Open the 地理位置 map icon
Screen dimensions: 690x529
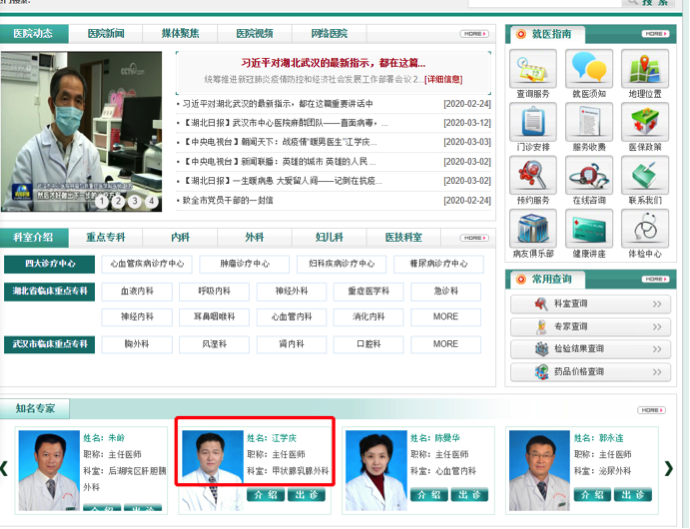[645, 69]
